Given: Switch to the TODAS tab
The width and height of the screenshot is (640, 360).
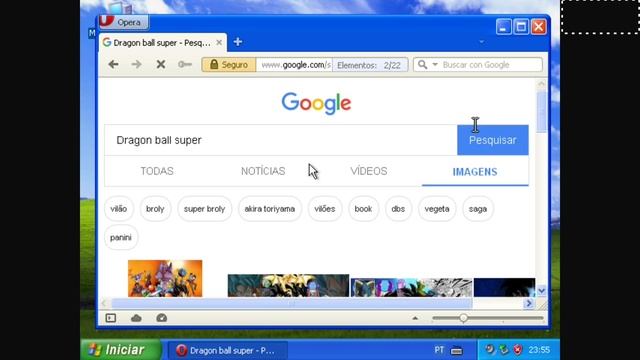Looking at the screenshot, I should (157, 171).
